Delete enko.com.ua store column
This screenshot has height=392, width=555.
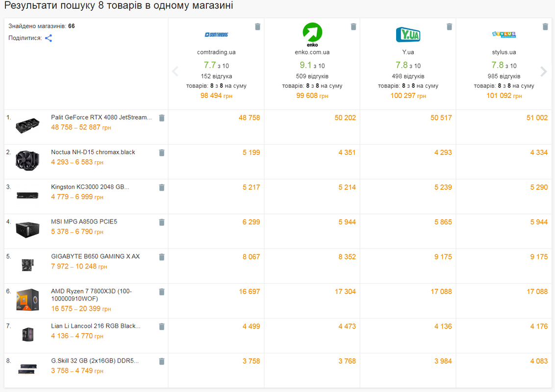(353, 26)
